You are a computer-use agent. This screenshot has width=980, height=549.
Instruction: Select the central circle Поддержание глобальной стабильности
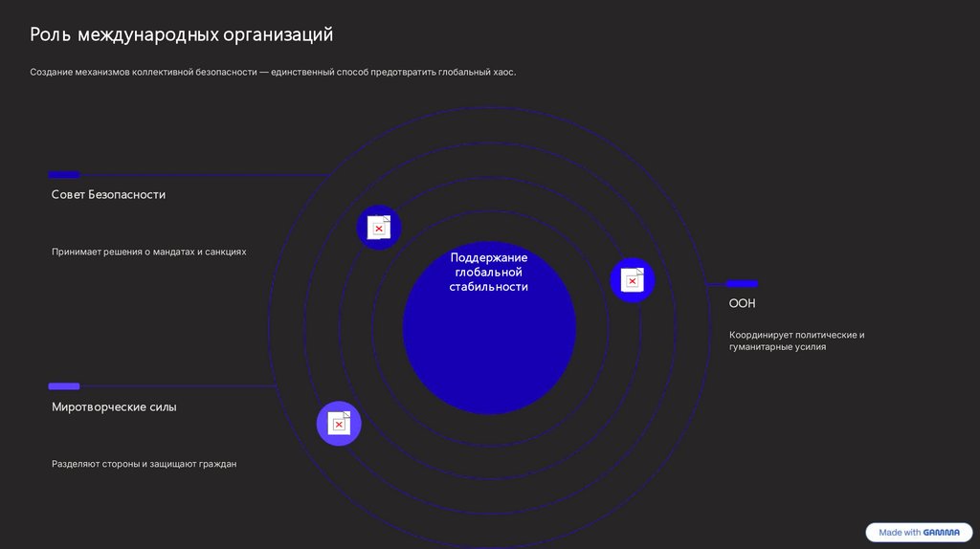pyautogui.click(x=489, y=328)
